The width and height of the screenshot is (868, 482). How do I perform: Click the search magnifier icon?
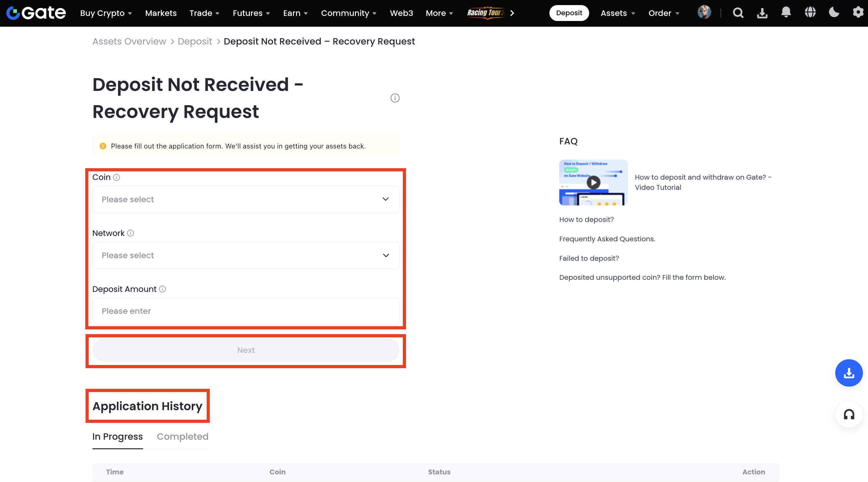pos(738,13)
